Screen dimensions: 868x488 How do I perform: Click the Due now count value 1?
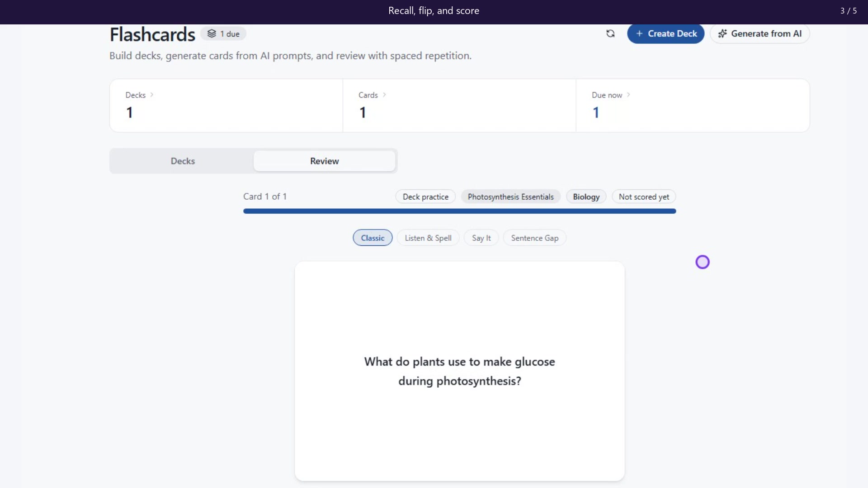[596, 113]
